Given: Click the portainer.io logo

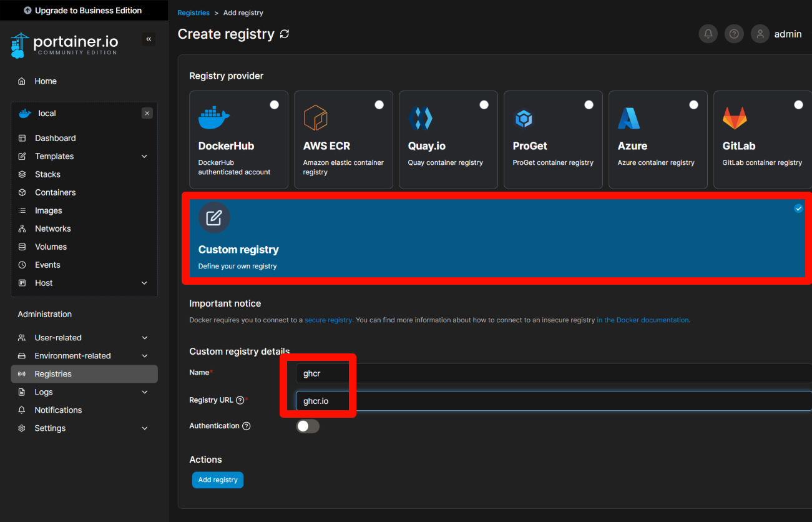Looking at the screenshot, I should coord(64,45).
